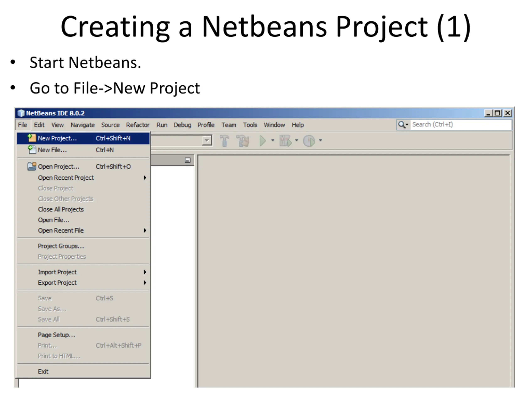Select Close All Projects
532x399 pixels.
83,209
